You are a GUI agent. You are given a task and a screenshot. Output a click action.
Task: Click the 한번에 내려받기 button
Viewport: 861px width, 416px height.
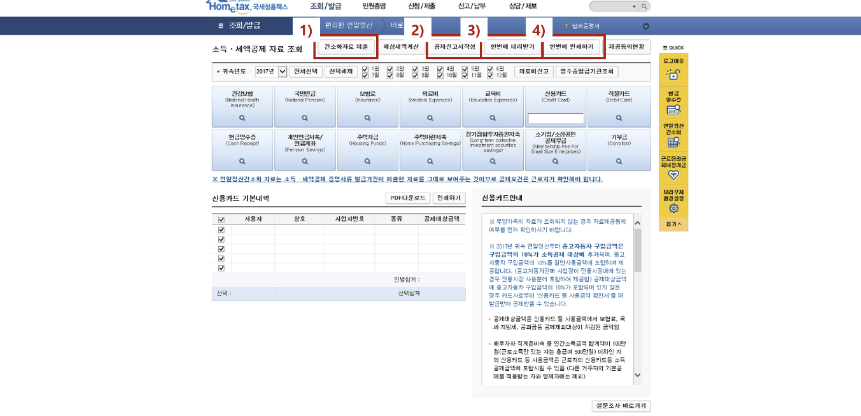point(512,47)
